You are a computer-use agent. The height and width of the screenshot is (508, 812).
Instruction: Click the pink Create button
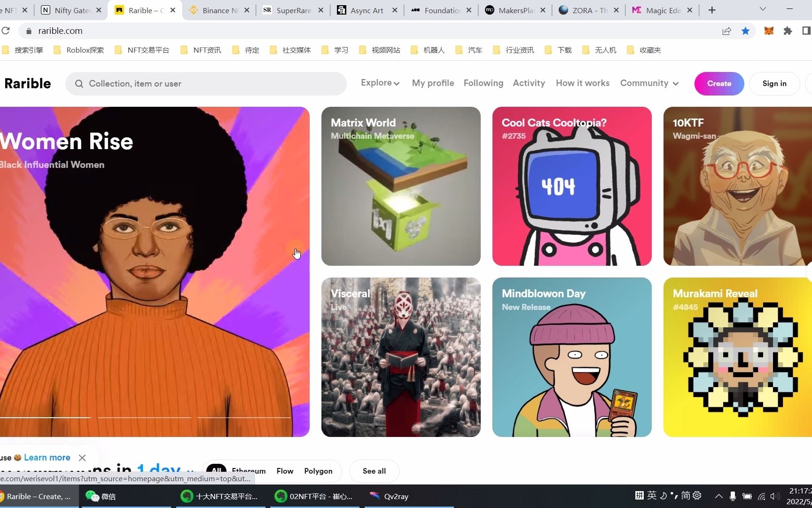tap(719, 83)
